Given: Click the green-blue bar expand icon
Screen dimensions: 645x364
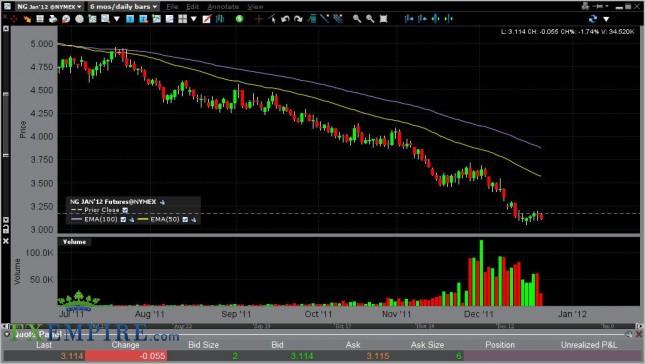Looking at the screenshot, I should [436, 19].
